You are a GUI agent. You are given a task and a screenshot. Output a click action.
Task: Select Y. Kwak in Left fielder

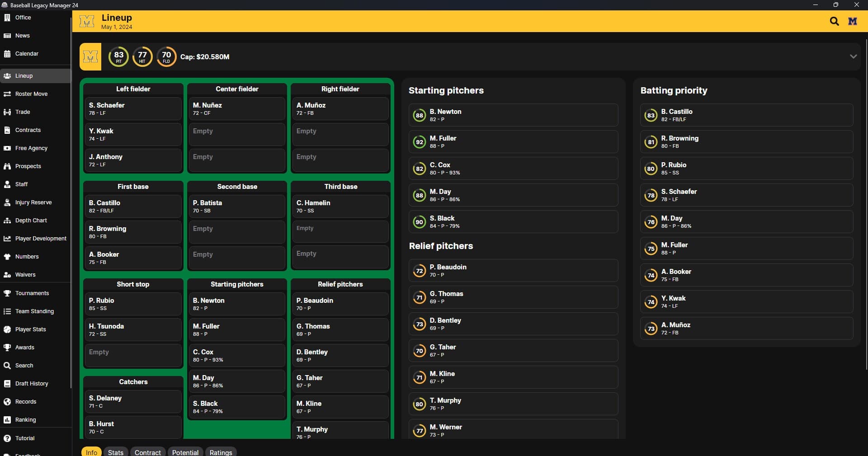click(133, 134)
